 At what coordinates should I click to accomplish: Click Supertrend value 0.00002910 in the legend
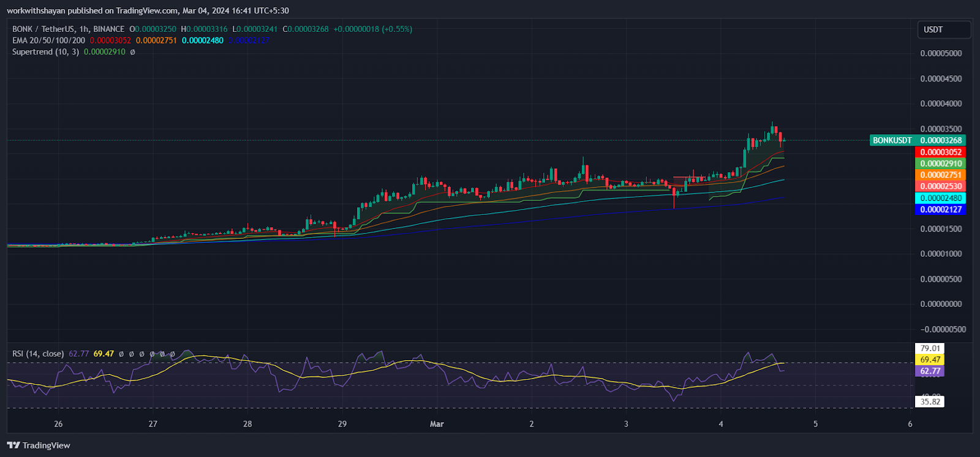[x=104, y=52]
